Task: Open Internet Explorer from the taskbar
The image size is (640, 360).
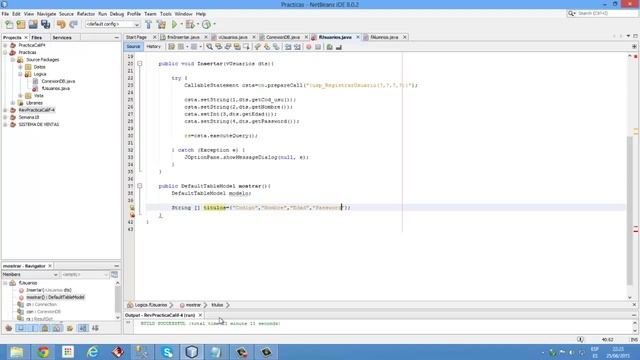Action: click(93, 352)
